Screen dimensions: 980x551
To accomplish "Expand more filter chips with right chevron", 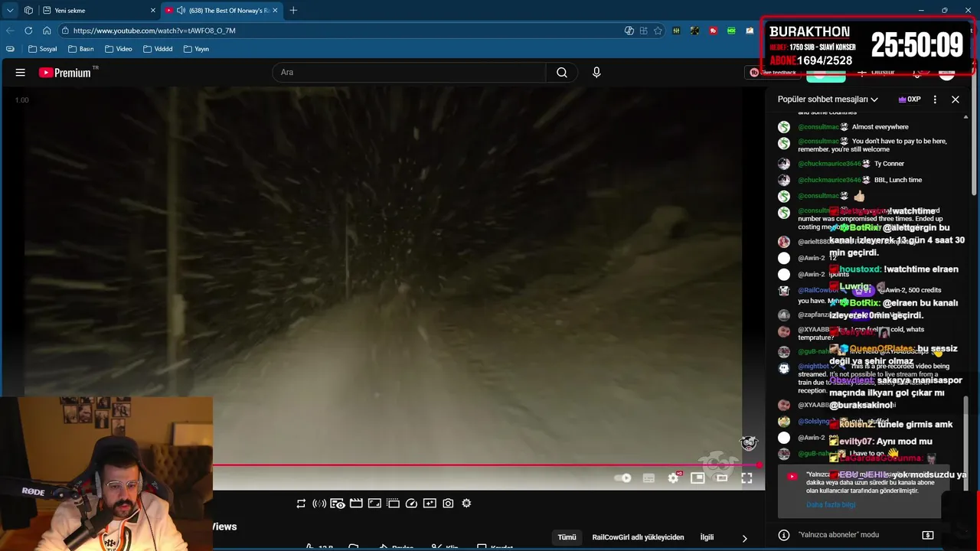I will (x=744, y=538).
